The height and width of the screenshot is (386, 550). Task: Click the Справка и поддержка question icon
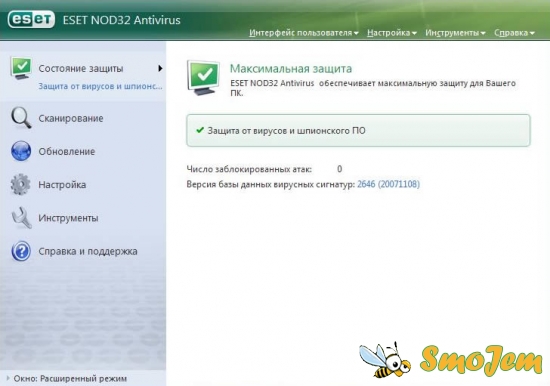[21, 251]
